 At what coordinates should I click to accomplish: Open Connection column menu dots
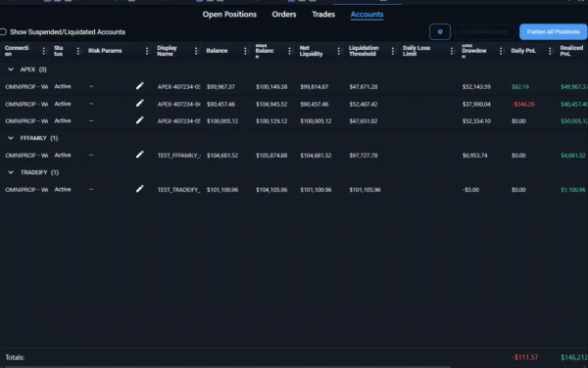click(x=43, y=51)
